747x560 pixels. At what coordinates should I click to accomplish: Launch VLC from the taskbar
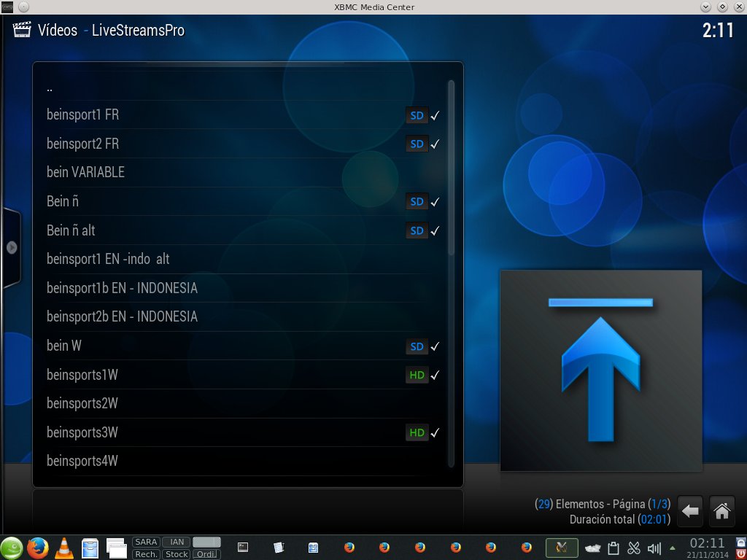64,548
